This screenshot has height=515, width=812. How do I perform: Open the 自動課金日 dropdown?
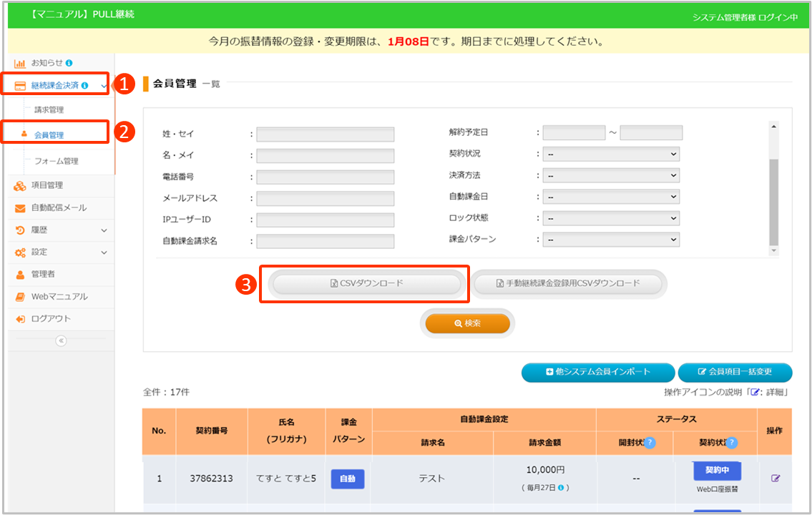point(611,197)
